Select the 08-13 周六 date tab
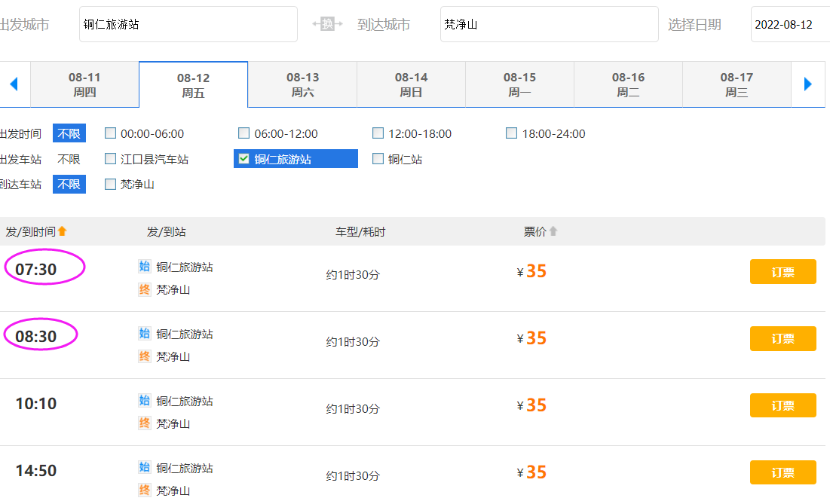Image resolution: width=830 pixels, height=504 pixels. [x=302, y=84]
